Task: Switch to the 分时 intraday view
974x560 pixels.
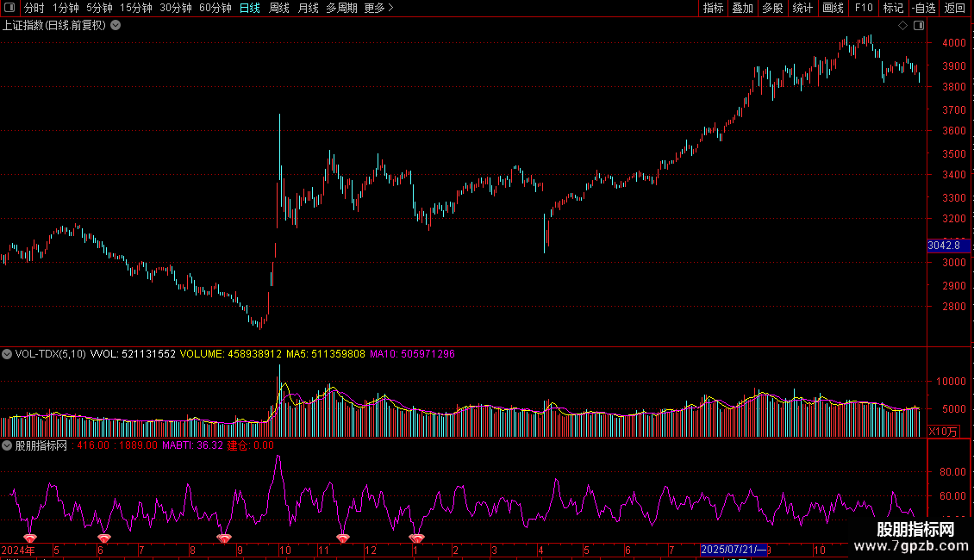Action: pyautogui.click(x=34, y=8)
